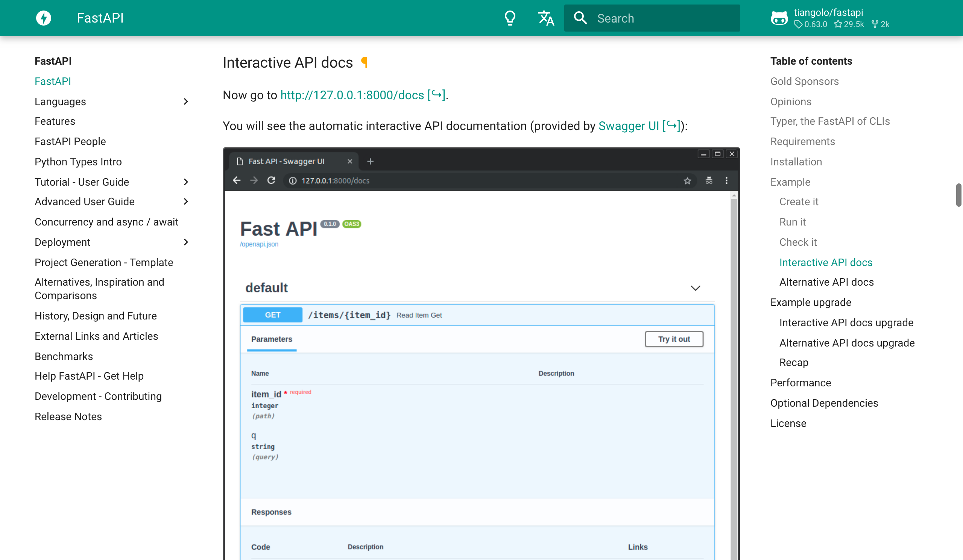Click the FastAPI lightning bolt logo

point(44,18)
